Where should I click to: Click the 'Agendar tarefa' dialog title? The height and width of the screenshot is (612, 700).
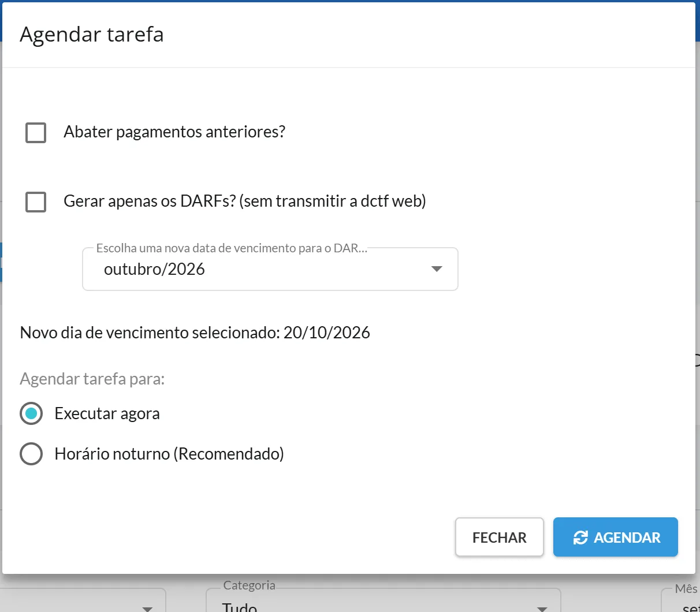(92, 34)
